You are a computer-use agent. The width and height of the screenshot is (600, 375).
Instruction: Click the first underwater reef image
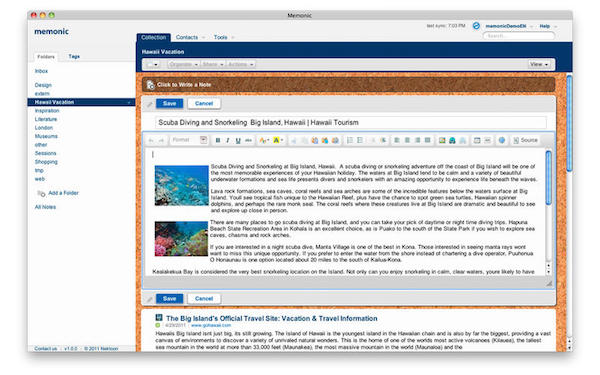pos(181,185)
